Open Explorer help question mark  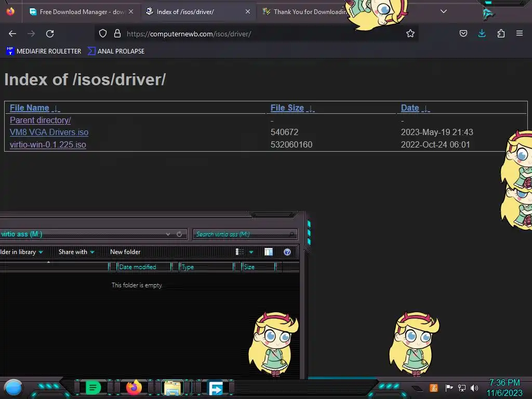(x=287, y=252)
